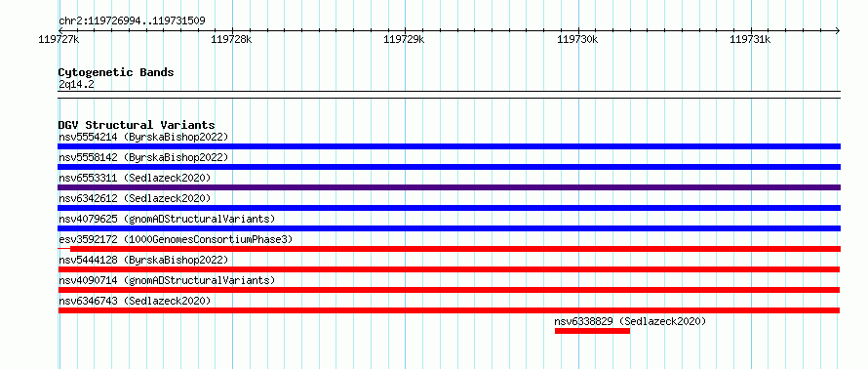Click the ruler's right arrowhead

pos(838,30)
